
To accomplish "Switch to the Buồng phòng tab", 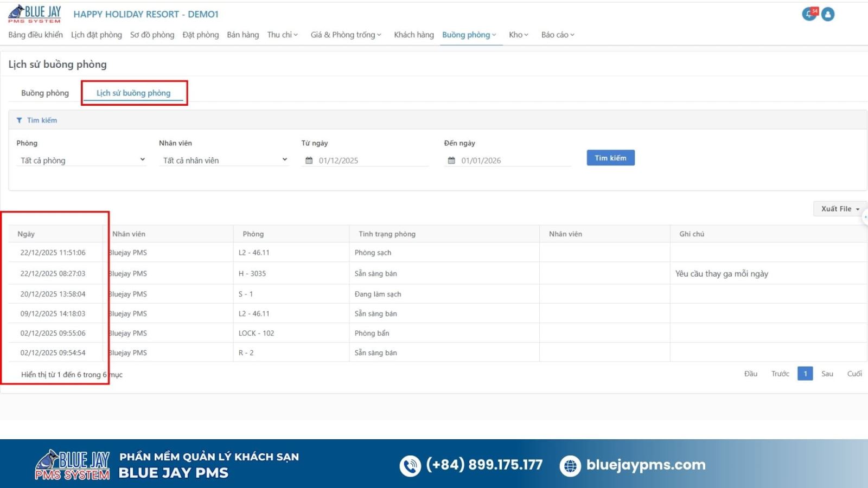I will [x=45, y=93].
